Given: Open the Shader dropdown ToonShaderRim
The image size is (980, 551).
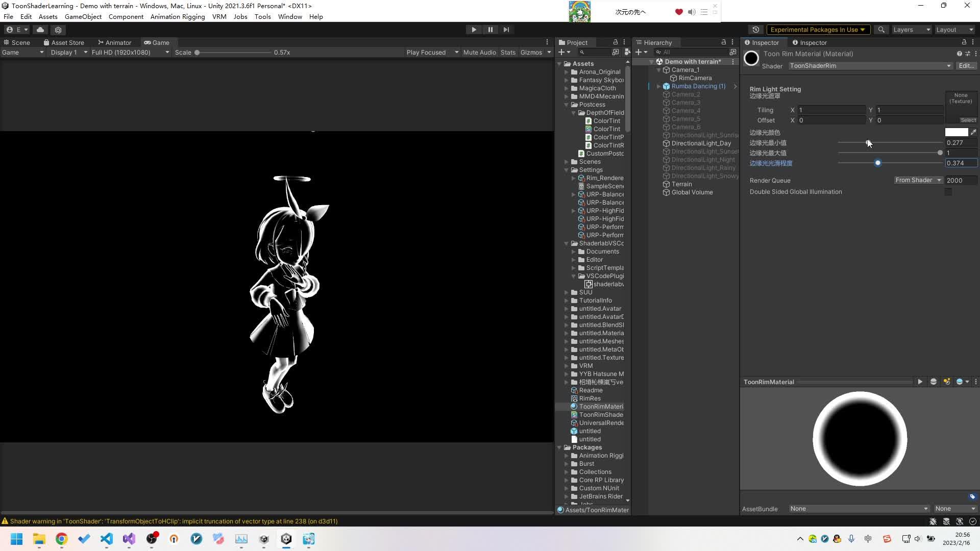Looking at the screenshot, I should pos(870,66).
